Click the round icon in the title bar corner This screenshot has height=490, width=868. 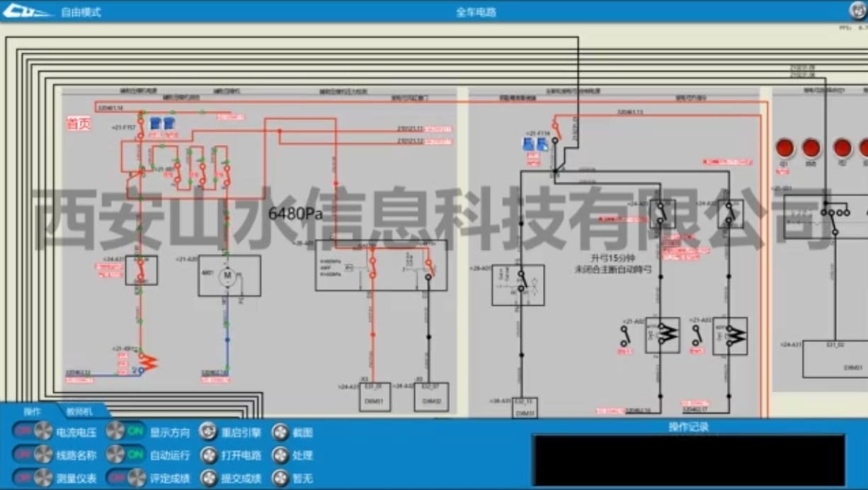[857, 11]
